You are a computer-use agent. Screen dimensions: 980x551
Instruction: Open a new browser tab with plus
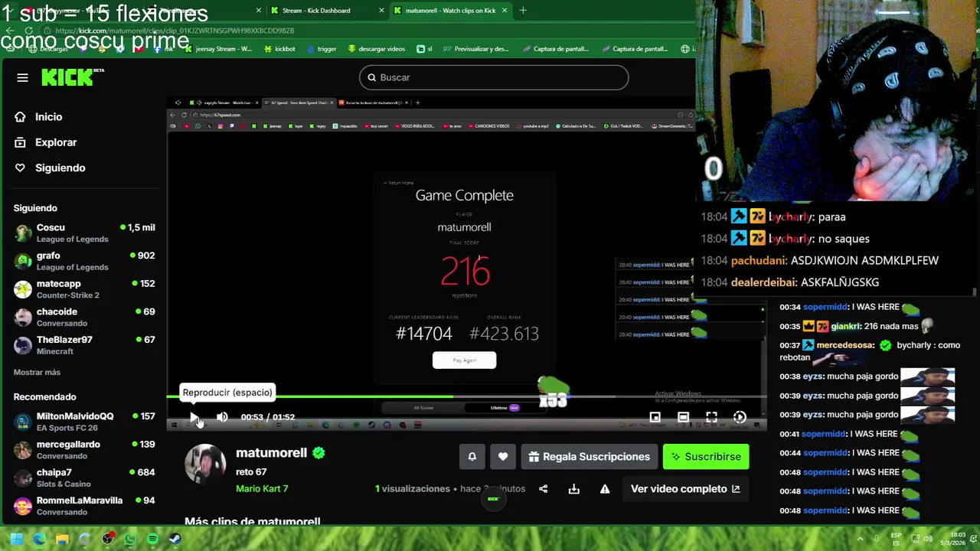click(523, 11)
